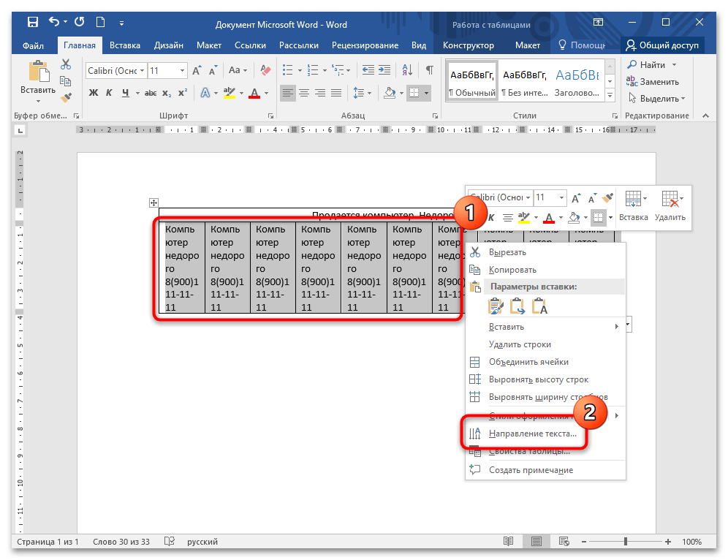Redo with the repeat arrow icon
This screenshot has height=560, width=728.
80,22
